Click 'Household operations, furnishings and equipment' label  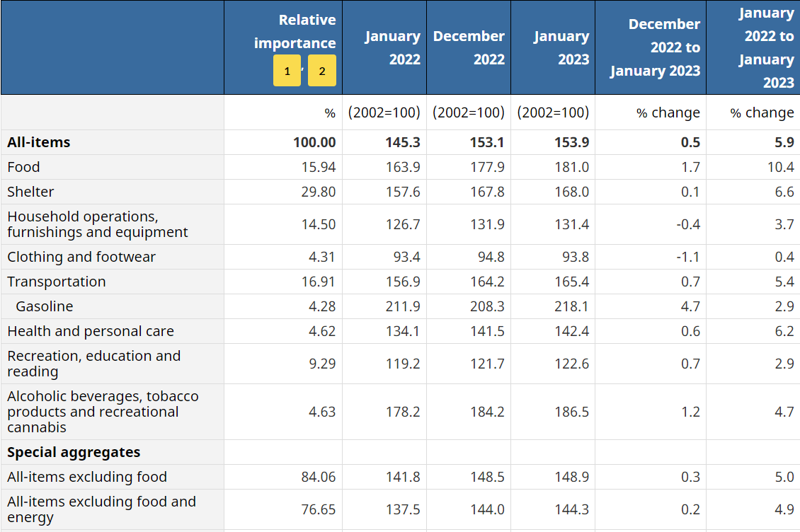pyautogui.click(x=98, y=224)
